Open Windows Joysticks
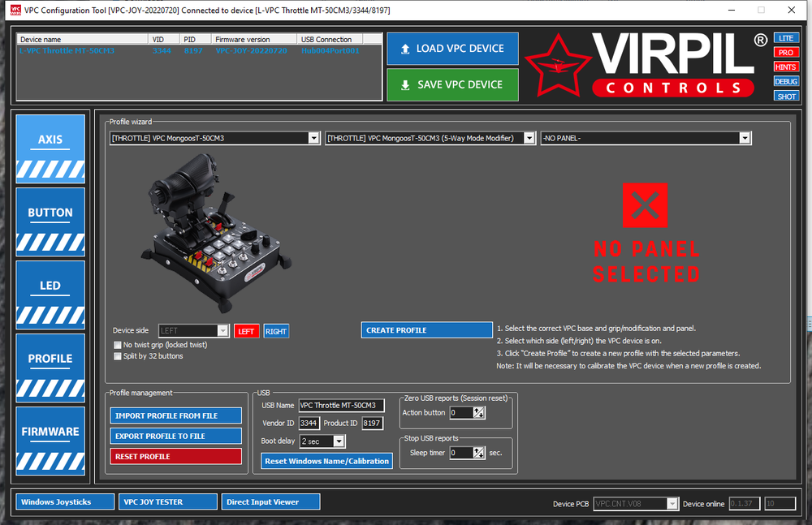The height and width of the screenshot is (525, 812). click(x=65, y=501)
